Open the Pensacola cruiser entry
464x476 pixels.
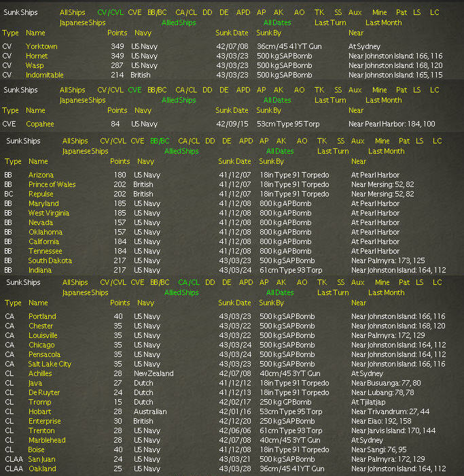[44, 354]
